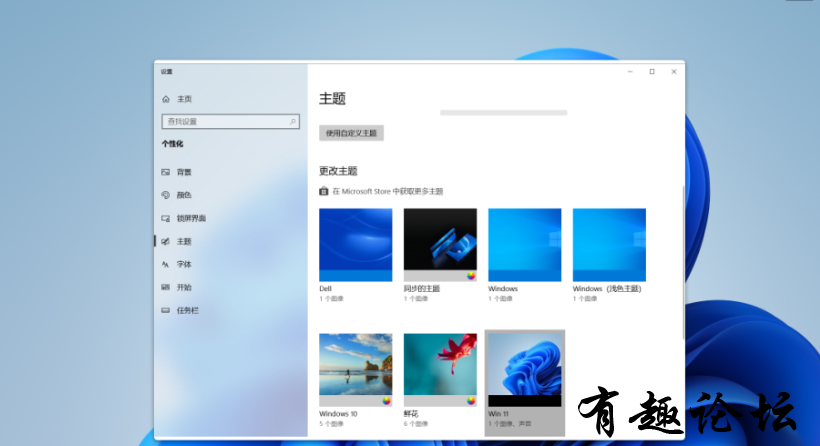820x446 pixels.
Task: Select the Dell theme thumbnail
Action: 355,244
